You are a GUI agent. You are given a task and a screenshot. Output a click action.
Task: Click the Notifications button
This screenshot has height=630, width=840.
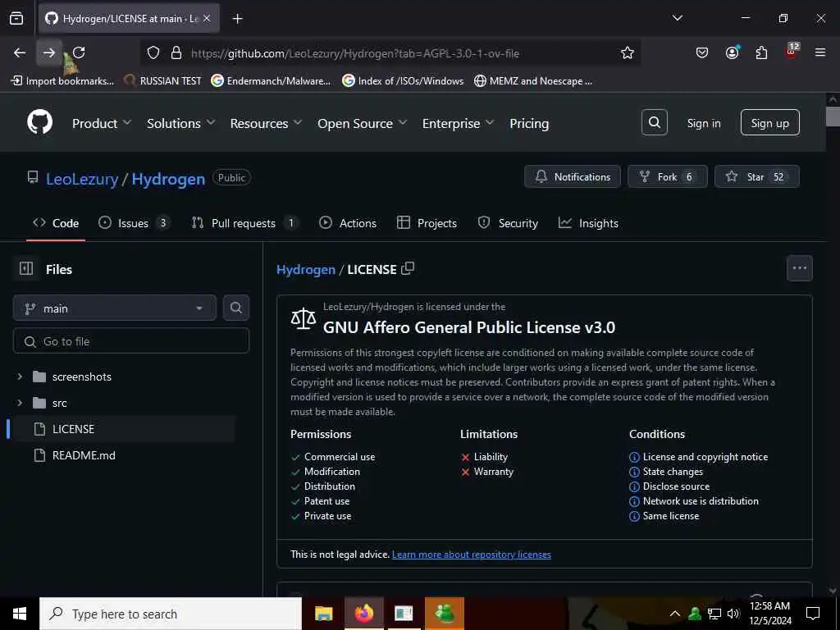point(572,177)
